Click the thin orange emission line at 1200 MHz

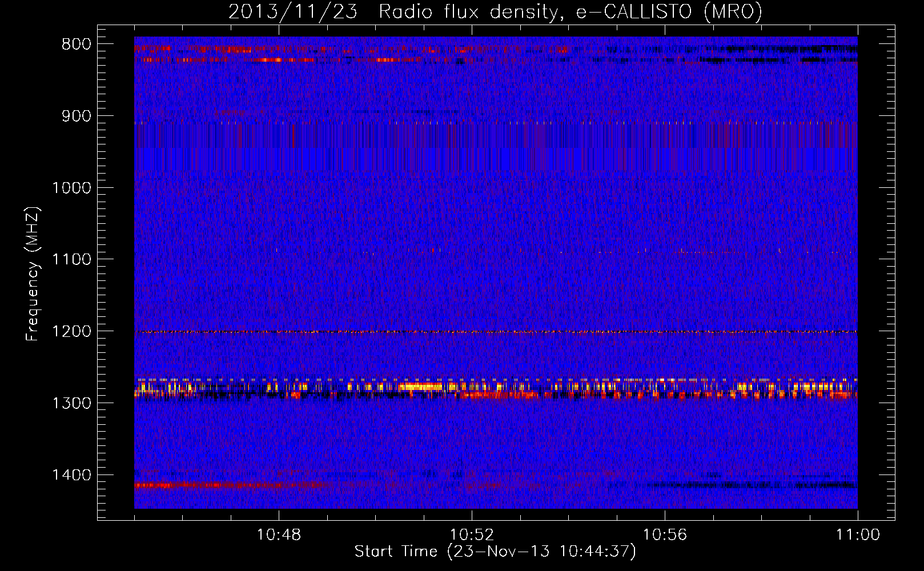pyautogui.click(x=496, y=332)
